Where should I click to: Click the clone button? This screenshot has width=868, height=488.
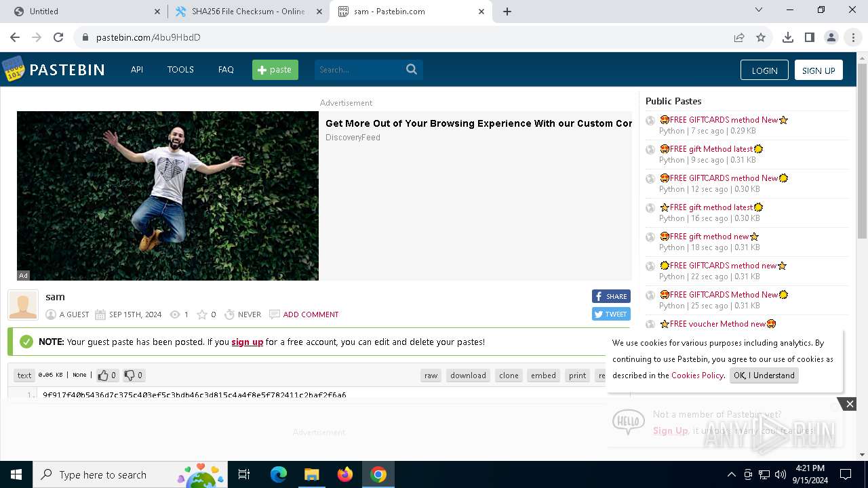point(509,375)
